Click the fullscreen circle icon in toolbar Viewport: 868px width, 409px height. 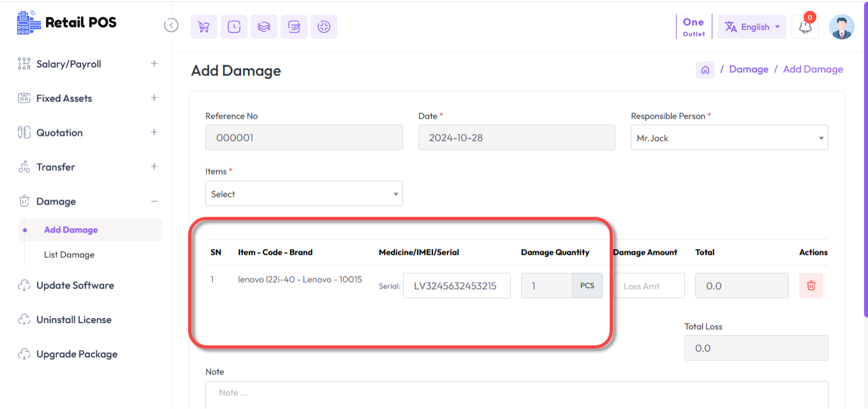[x=324, y=27]
